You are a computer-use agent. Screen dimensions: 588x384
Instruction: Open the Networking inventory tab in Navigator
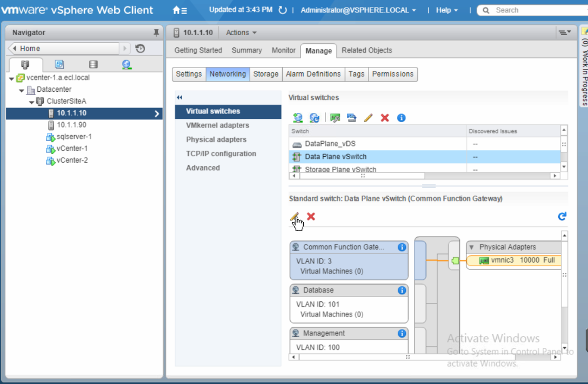(126, 65)
